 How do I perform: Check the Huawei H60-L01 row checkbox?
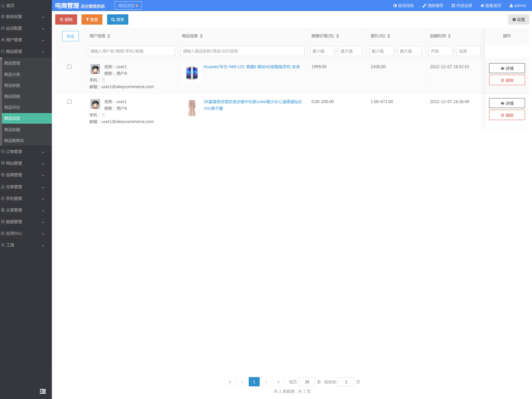(69, 67)
